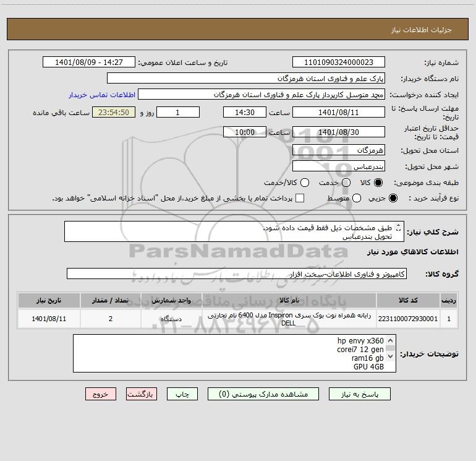Click the validity time 10:00 field
The image size is (476, 461).
tap(245, 132)
